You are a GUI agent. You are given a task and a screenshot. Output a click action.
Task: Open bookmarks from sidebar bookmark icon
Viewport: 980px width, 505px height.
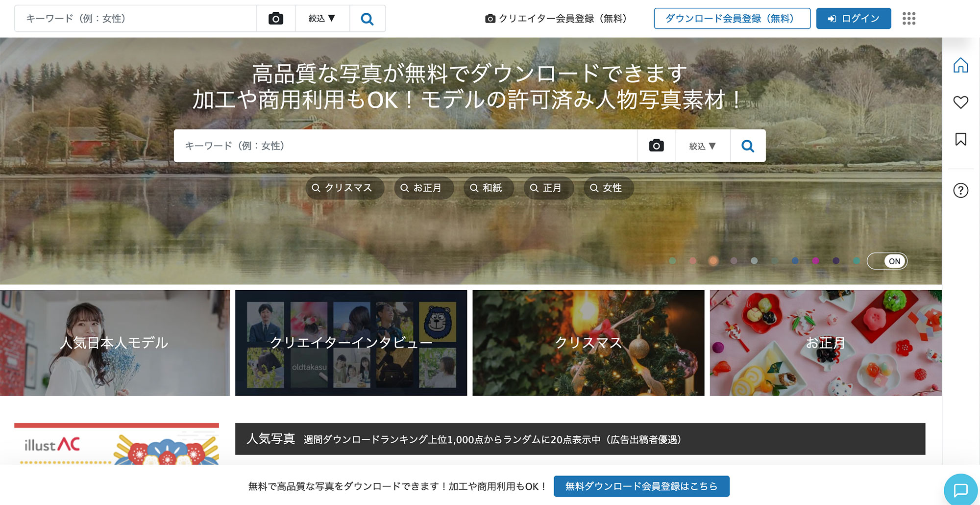point(960,139)
